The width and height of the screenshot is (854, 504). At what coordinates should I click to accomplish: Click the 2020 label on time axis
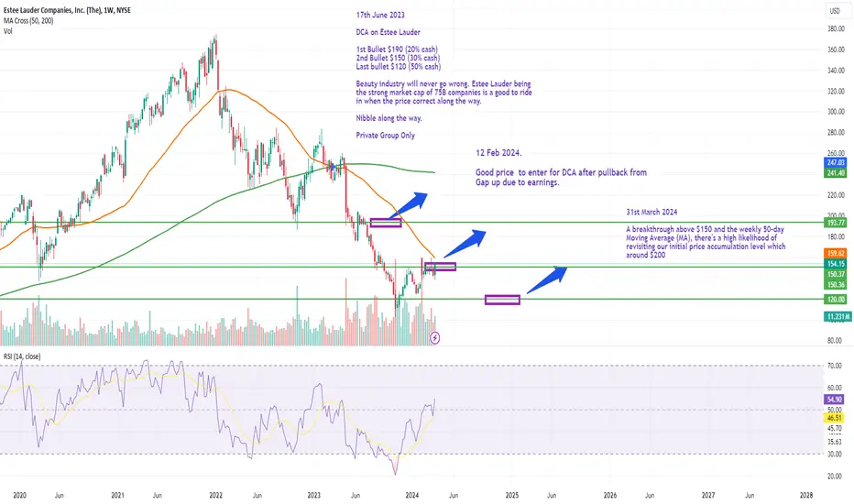pos(19,495)
